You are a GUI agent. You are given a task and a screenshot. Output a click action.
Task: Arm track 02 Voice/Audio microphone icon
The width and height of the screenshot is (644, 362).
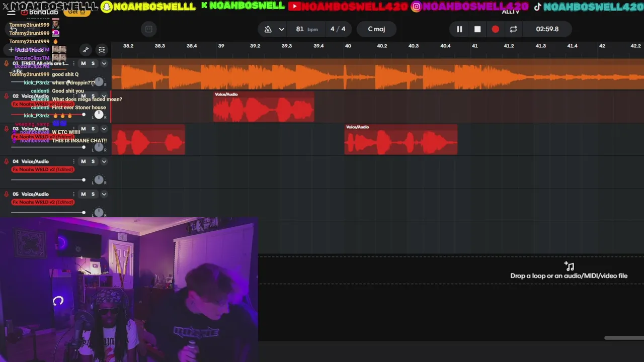6,96
